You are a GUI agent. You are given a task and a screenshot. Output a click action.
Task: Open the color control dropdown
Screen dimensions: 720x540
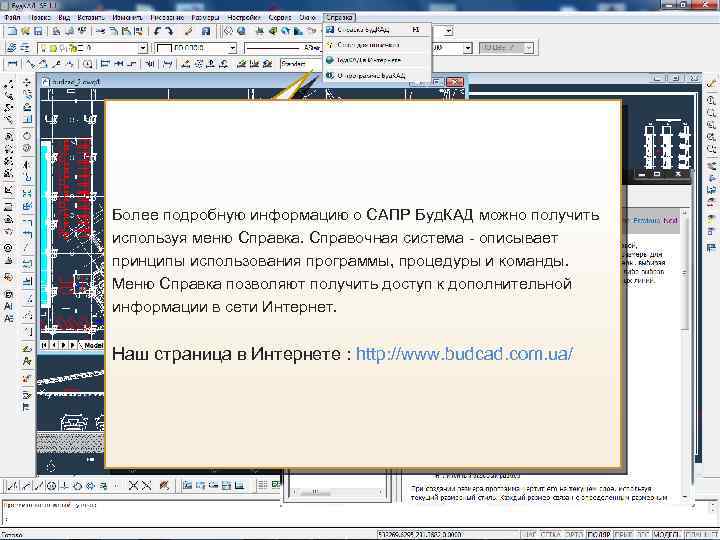tap(233, 48)
